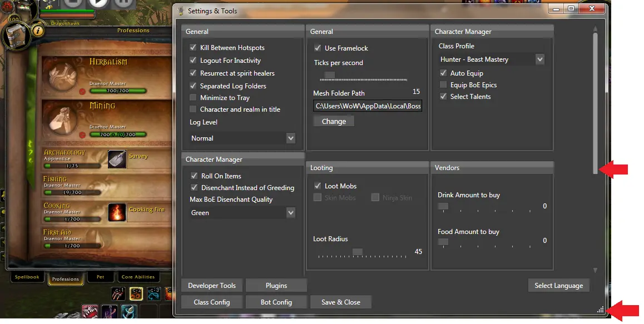Uncheck Kill Between Hotspots
Image resolution: width=644 pixels, height=324 pixels.
[x=193, y=48]
